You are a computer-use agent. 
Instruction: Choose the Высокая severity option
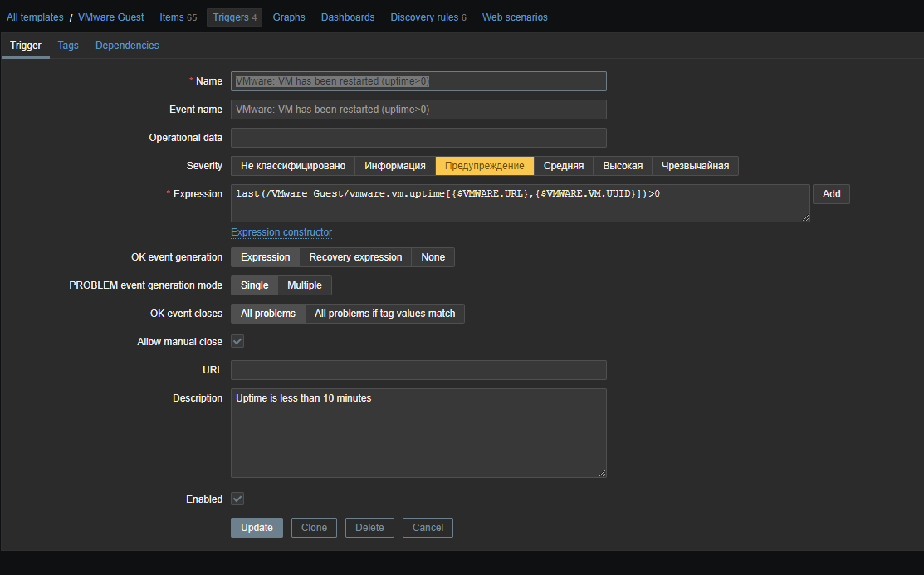click(622, 165)
